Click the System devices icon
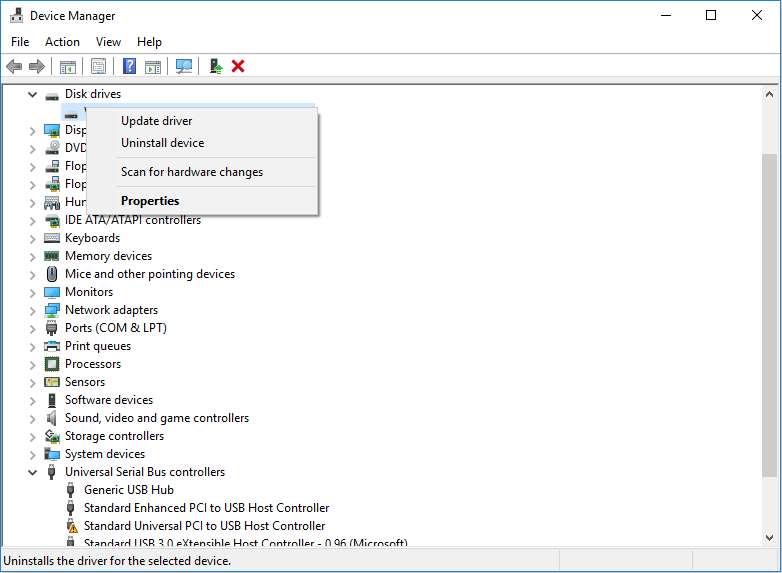This screenshot has width=782, height=573. (52, 454)
